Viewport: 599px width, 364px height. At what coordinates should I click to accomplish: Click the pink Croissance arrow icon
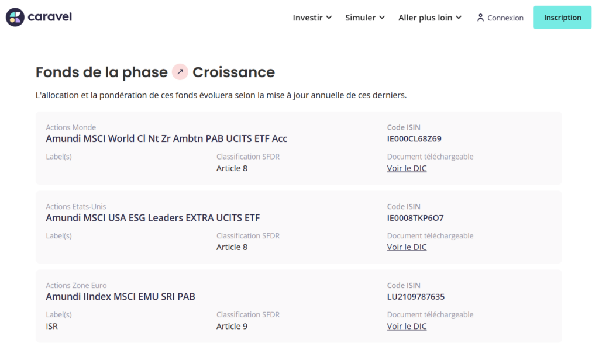click(180, 72)
